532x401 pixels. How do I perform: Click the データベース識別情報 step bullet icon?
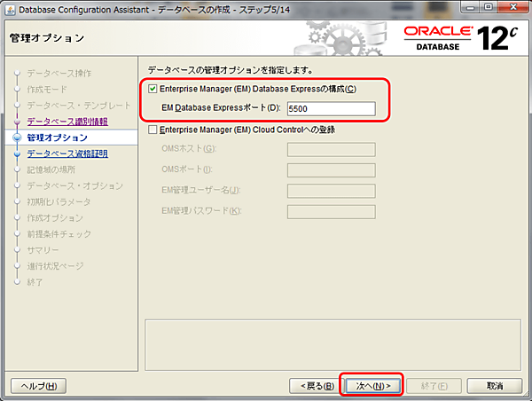[18, 122]
